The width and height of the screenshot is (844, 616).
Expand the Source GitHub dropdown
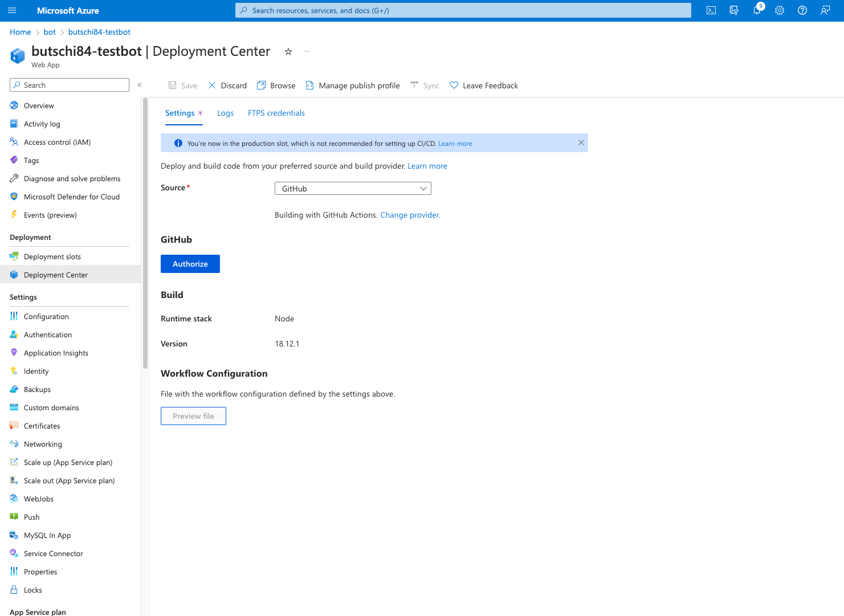point(353,189)
